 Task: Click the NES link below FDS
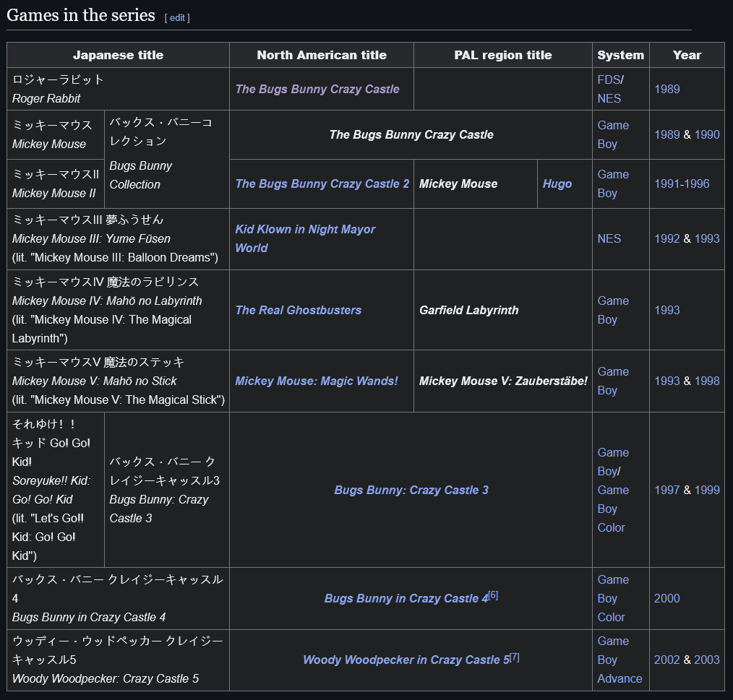(x=609, y=98)
